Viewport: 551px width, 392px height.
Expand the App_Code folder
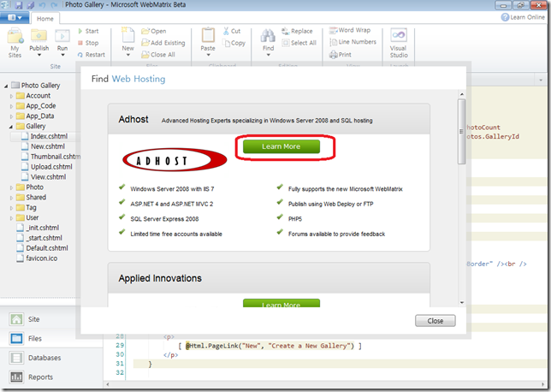point(11,106)
